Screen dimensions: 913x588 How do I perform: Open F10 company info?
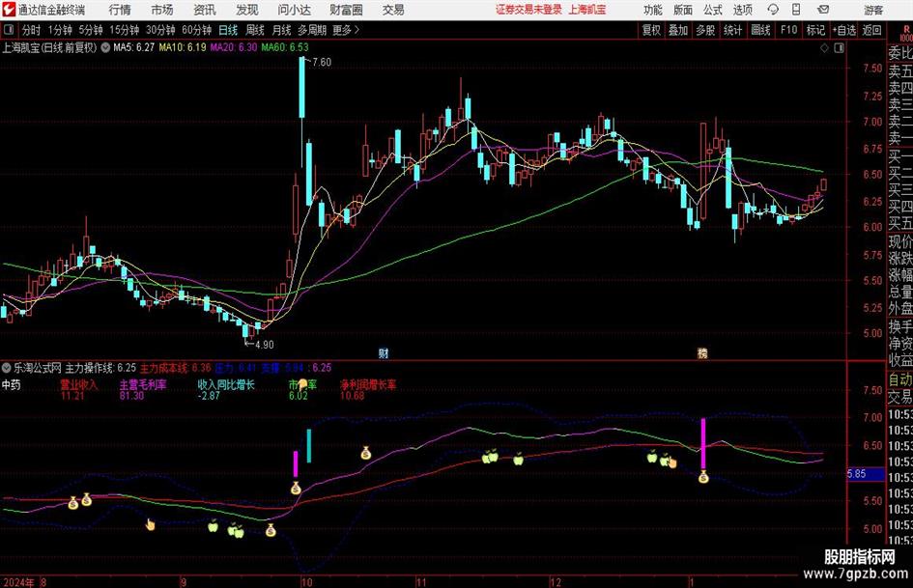788,30
